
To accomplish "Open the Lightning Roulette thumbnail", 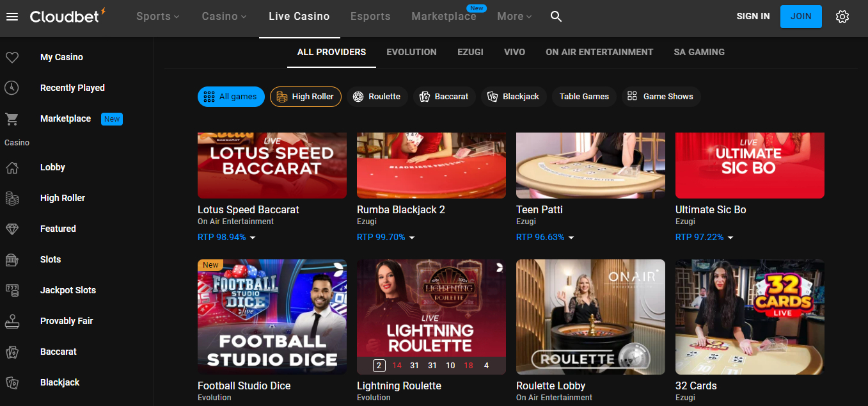I will pyautogui.click(x=431, y=317).
